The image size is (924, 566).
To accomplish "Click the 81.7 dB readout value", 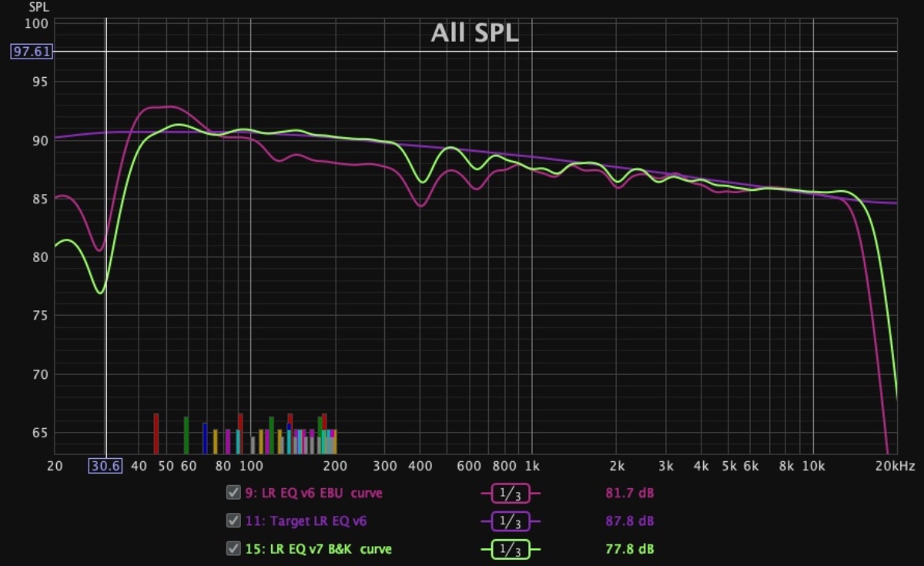I will click(629, 493).
